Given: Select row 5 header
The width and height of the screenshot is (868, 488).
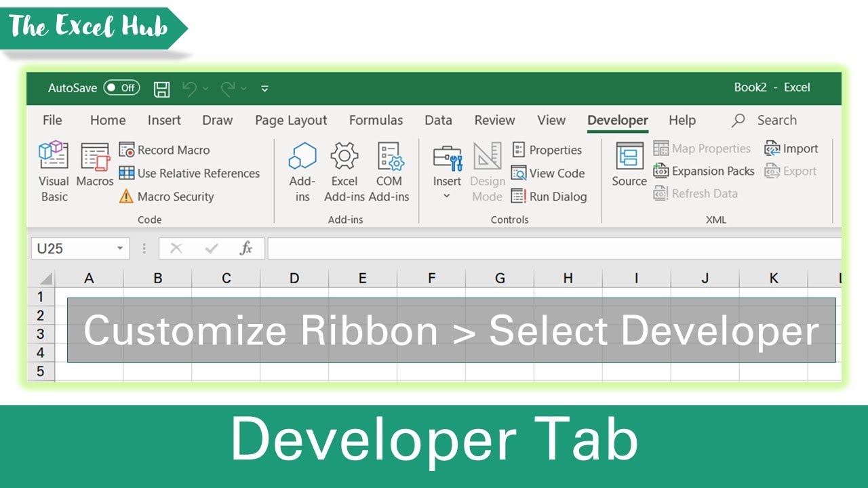Looking at the screenshot, I should tap(41, 371).
